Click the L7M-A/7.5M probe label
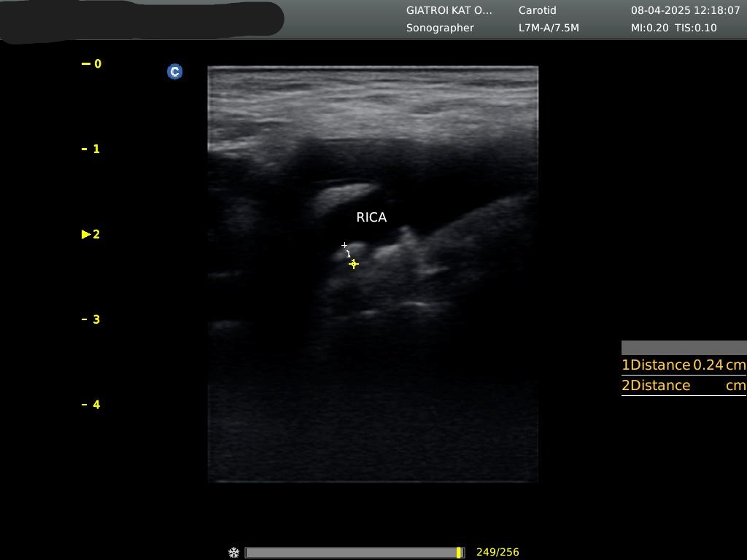The image size is (747, 560). pos(549,28)
